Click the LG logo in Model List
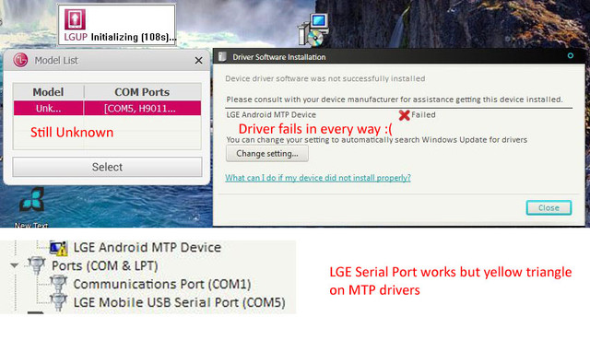 (20, 60)
